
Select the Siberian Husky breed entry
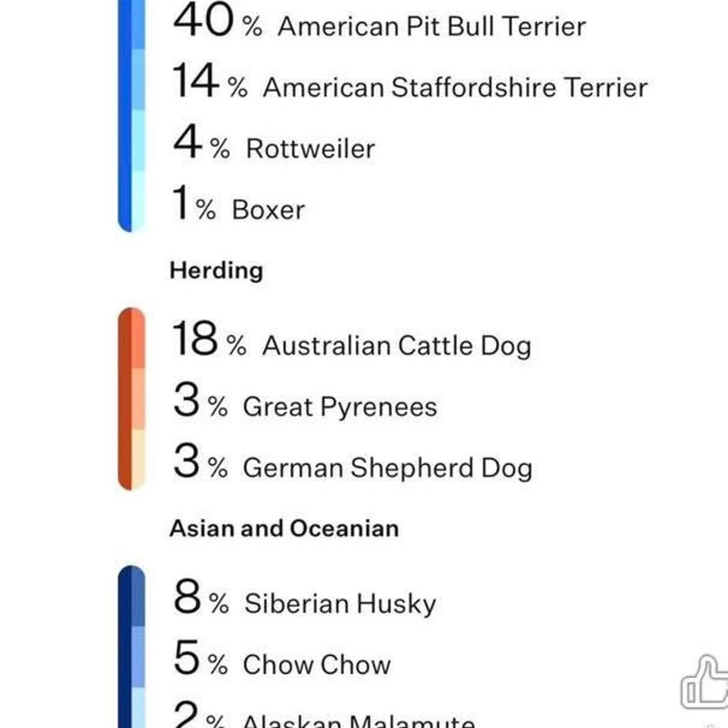click(x=340, y=604)
